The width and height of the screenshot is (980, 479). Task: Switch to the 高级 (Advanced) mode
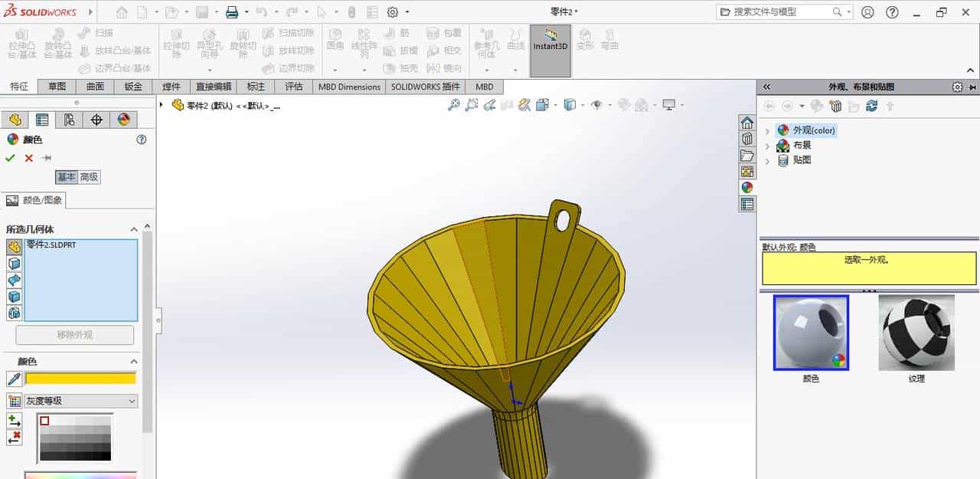(89, 177)
